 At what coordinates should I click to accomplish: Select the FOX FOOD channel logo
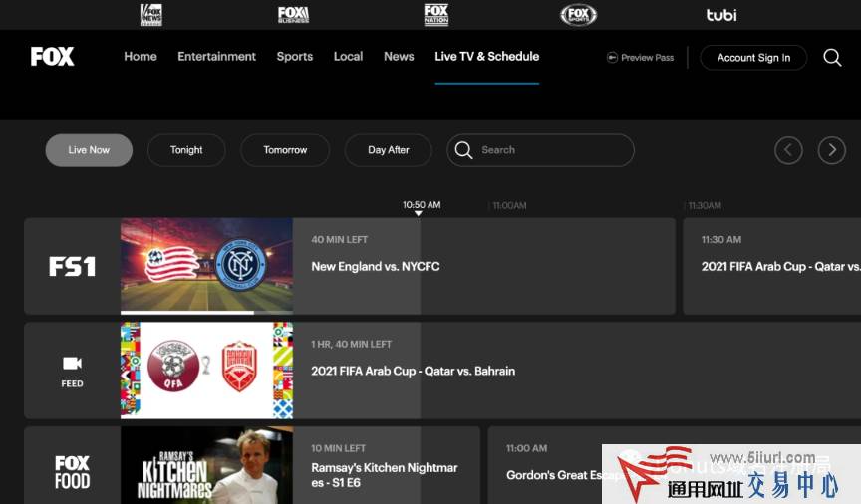(72, 471)
